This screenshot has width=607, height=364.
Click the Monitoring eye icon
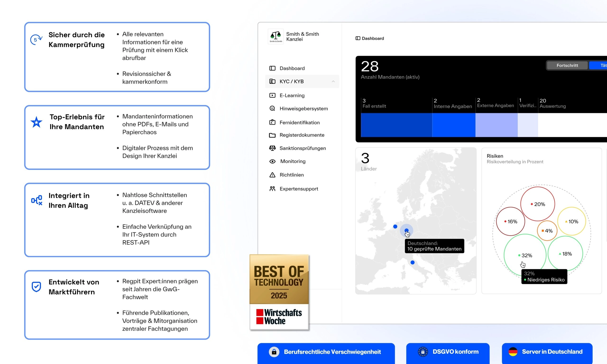[272, 161]
